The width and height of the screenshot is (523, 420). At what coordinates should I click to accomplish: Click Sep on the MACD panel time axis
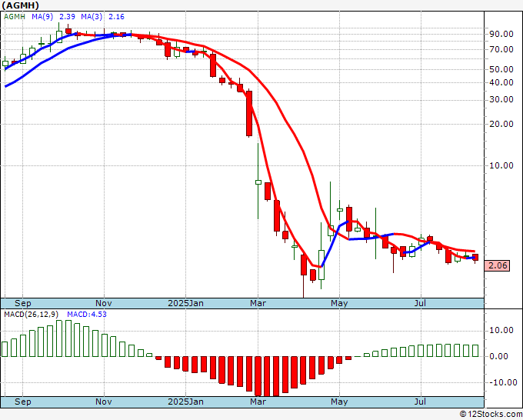pos(22,402)
